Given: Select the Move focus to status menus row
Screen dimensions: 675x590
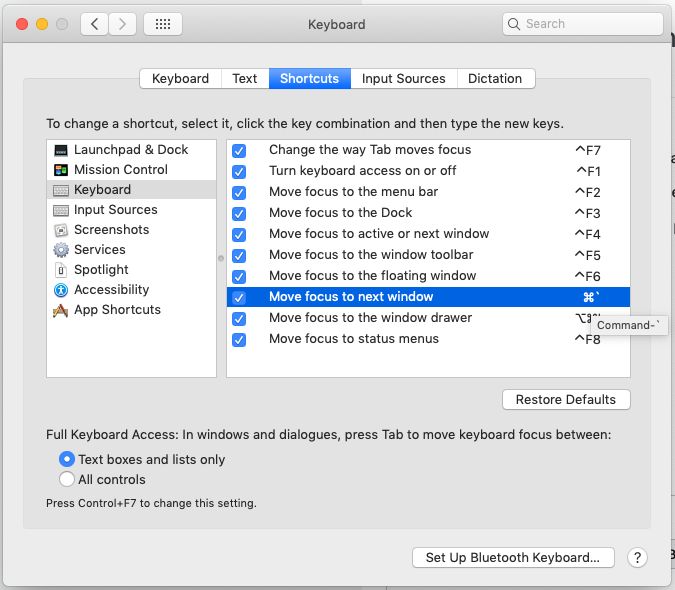Looking at the screenshot, I should (x=428, y=339).
